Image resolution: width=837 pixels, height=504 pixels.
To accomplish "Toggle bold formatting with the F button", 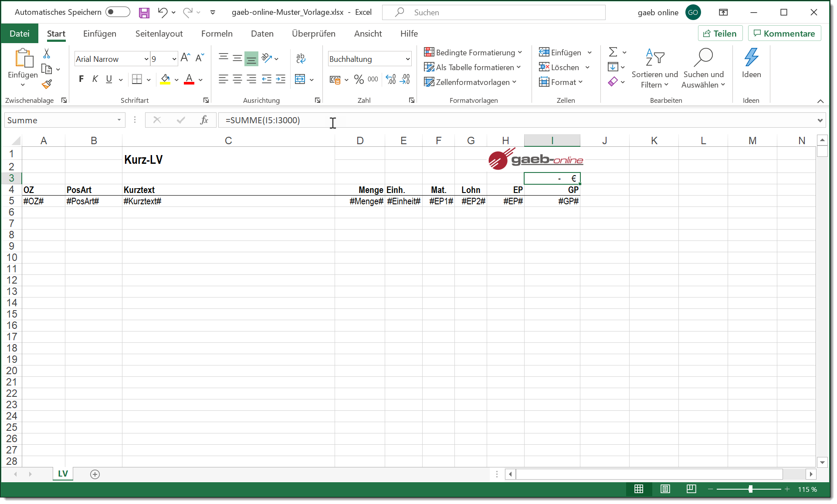I will [81, 79].
